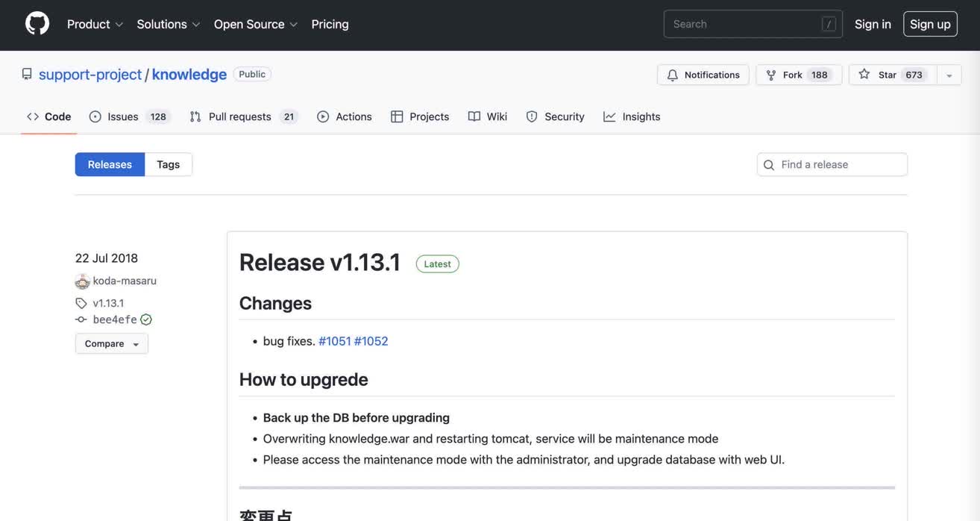
Task: Open the v1.13.1 tag link
Action: (108, 303)
